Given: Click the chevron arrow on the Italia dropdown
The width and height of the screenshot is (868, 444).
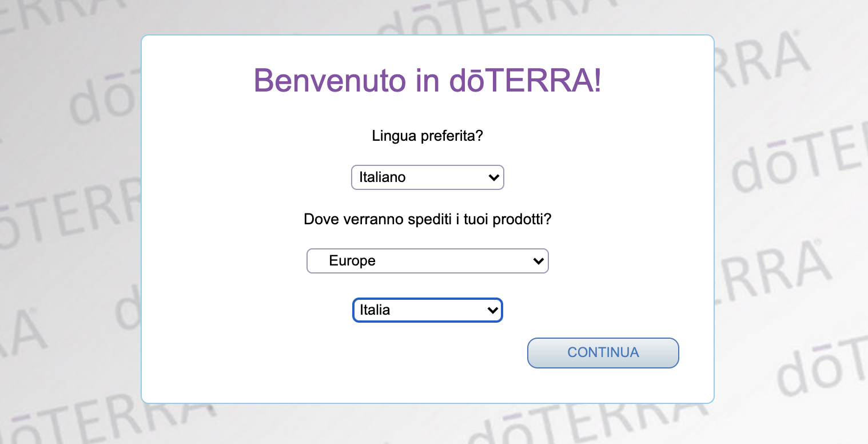Looking at the screenshot, I should pos(492,311).
